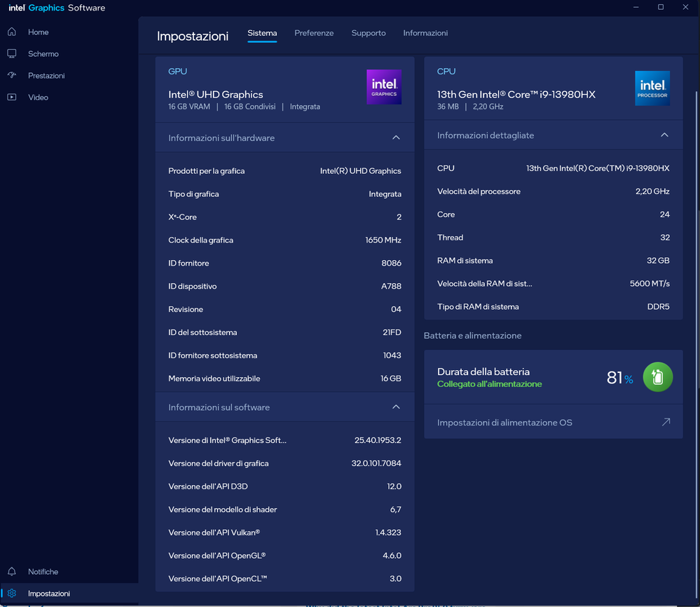This screenshot has height=607, width=700.
Task: Click the Intel Graphics Software title logo
Action: pyautogui.click(x=57, y=8)
